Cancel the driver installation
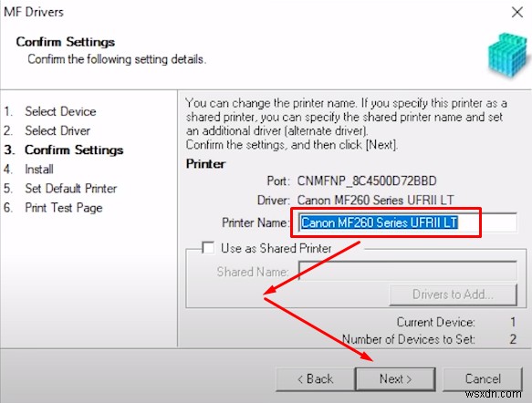 coord(483,379)
